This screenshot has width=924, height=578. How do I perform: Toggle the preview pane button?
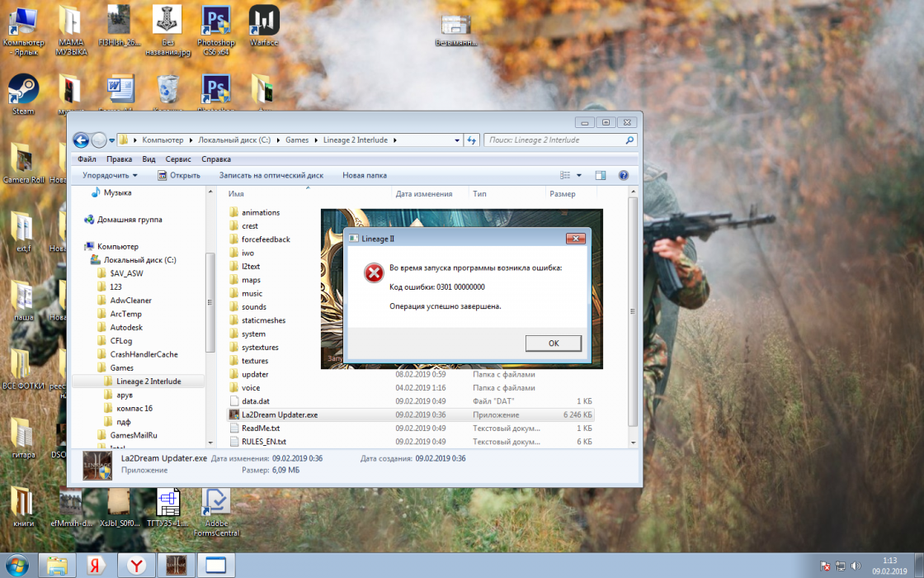[601, 175]
